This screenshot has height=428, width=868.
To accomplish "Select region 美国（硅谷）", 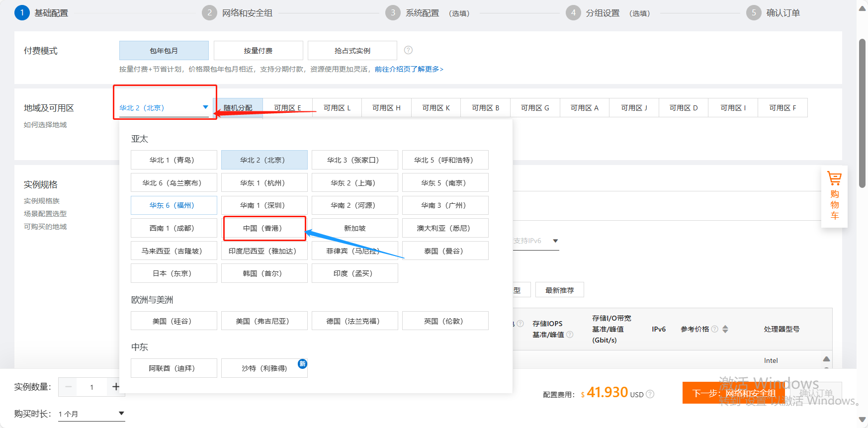I will [174, 321].
